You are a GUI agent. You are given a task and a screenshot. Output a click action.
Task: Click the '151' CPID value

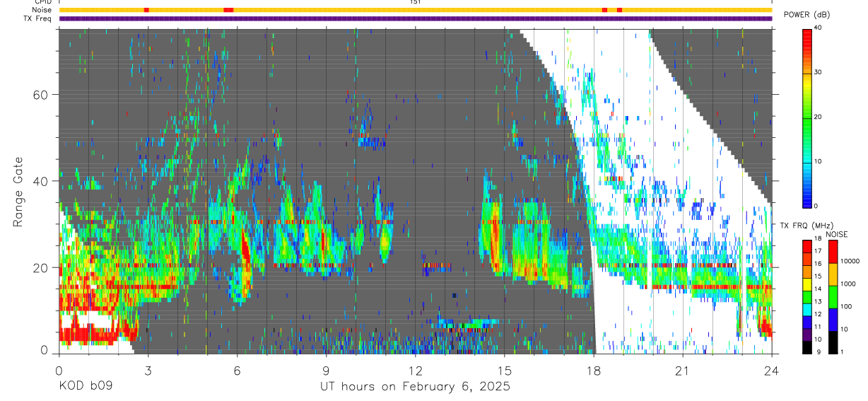[x=415, y=2]
